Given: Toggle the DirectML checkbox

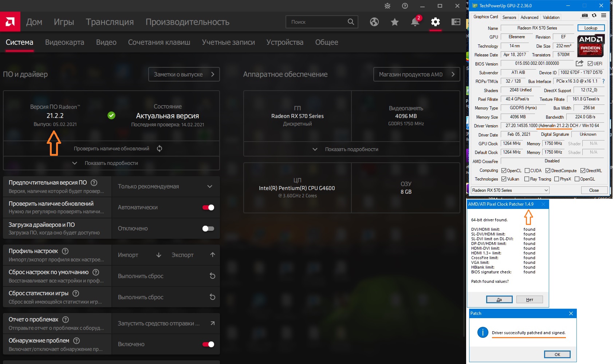Looking at the screenshot, I should tap(583, 171).
